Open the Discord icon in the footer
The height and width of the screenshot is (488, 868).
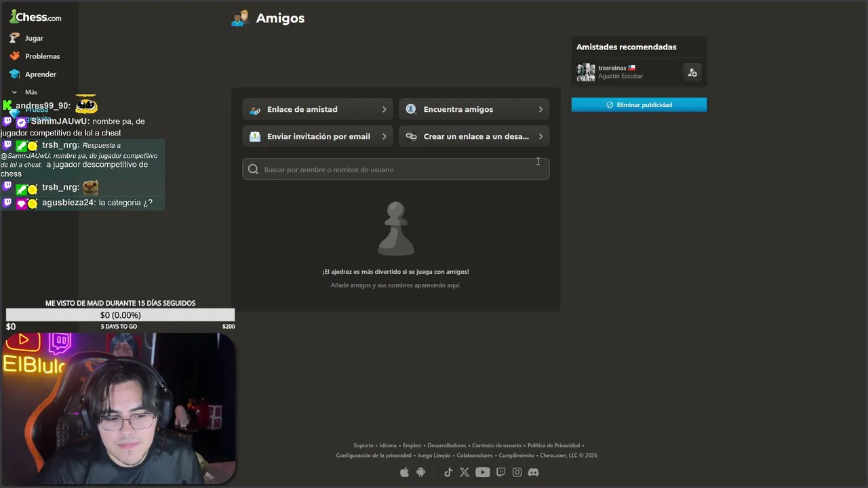pos(534,472)
